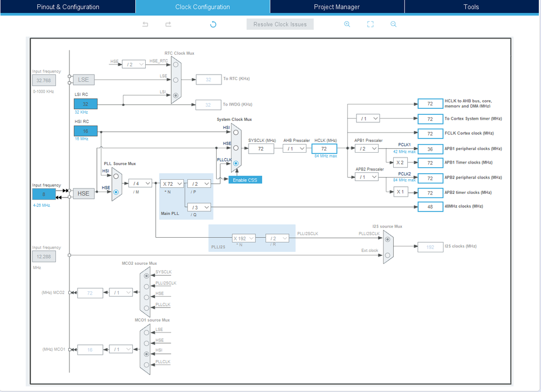Click the Resolve Clock Issues button

pyautogui.click(x=280, y=24)
